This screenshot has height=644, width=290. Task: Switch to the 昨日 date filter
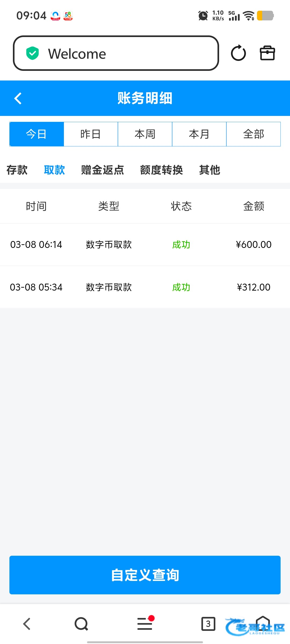click(91, 134)
